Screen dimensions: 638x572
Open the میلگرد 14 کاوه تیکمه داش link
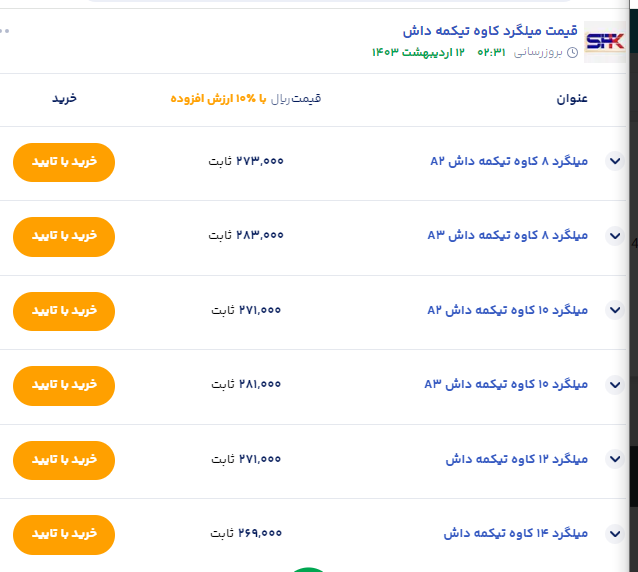(x=517, y=534)
